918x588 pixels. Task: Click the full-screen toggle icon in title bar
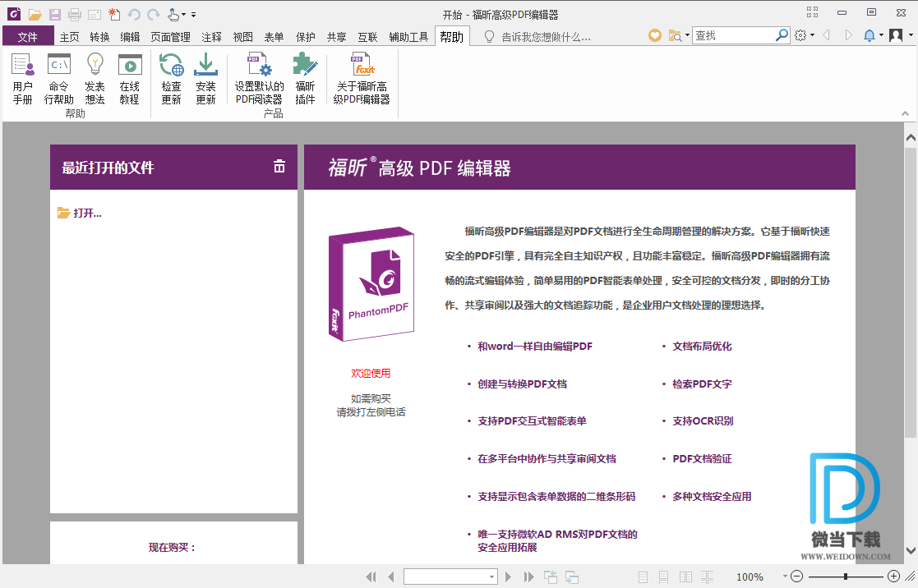pyautogui.click(x=812, y=12)
